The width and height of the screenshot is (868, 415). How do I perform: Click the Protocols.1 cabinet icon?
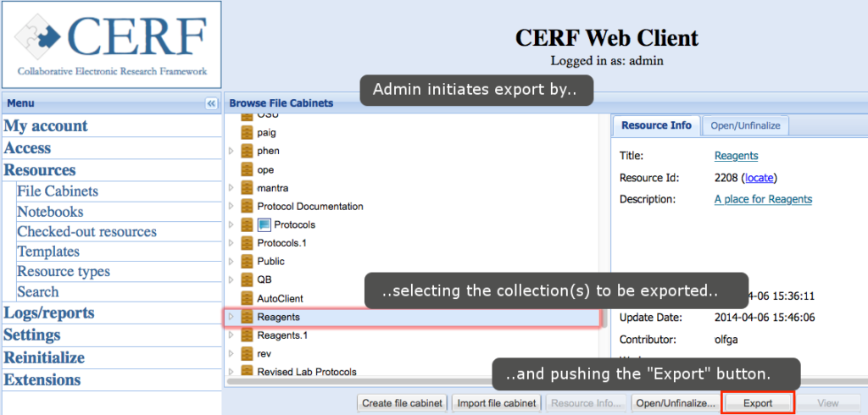(247, 243)
